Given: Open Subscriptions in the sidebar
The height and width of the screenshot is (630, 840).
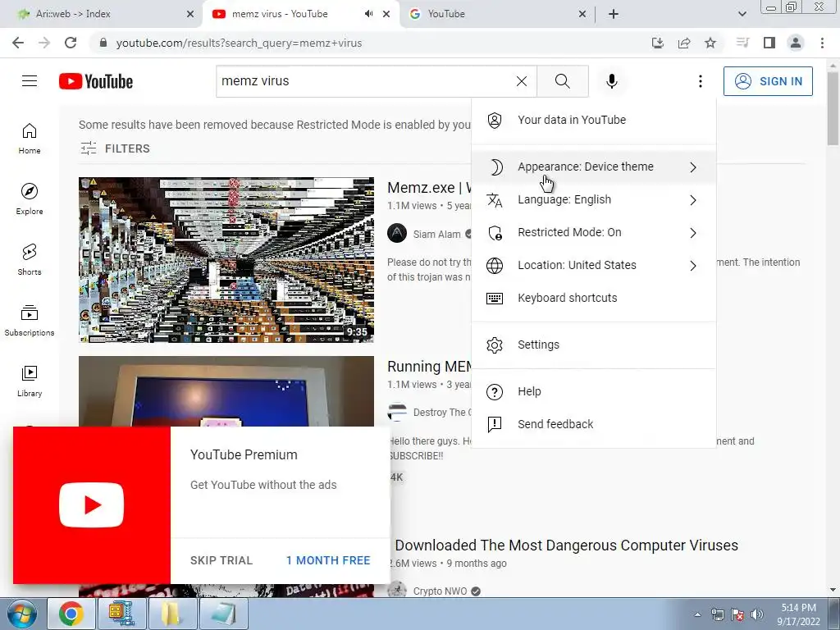Looking at the screenshot, I should click(30, 321).
